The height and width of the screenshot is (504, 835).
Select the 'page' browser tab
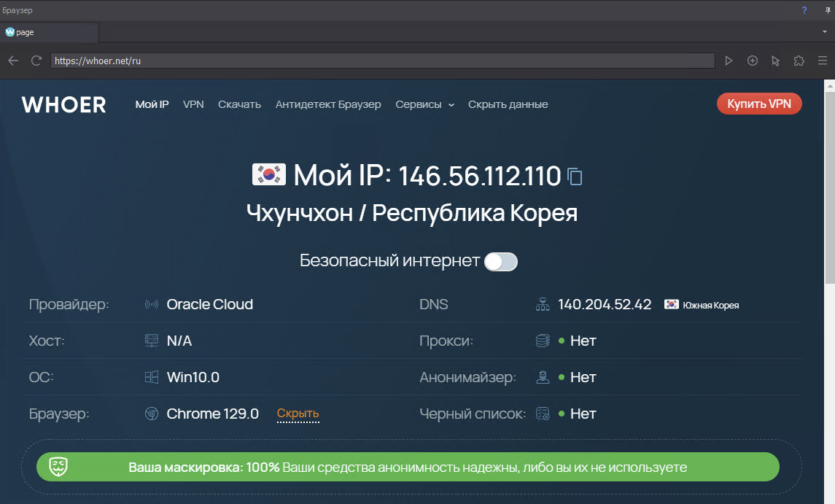click(50, 32)
